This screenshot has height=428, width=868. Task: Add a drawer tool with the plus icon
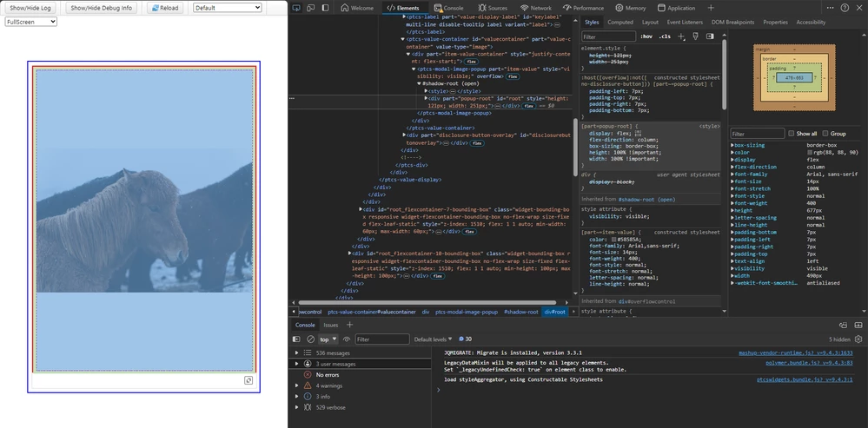349,325
